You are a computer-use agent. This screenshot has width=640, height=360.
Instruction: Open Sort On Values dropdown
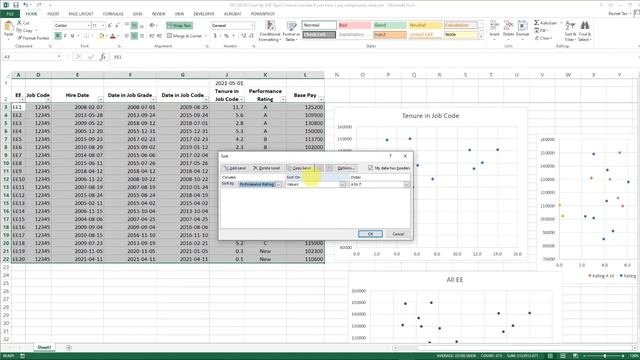coord(342,184)
